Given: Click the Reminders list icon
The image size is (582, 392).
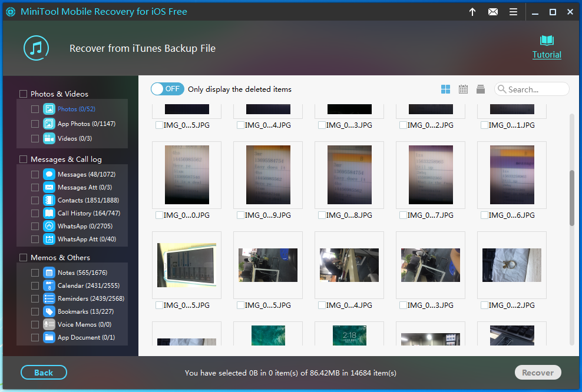Looking at the screenshot, I should [x=49, y=298].
